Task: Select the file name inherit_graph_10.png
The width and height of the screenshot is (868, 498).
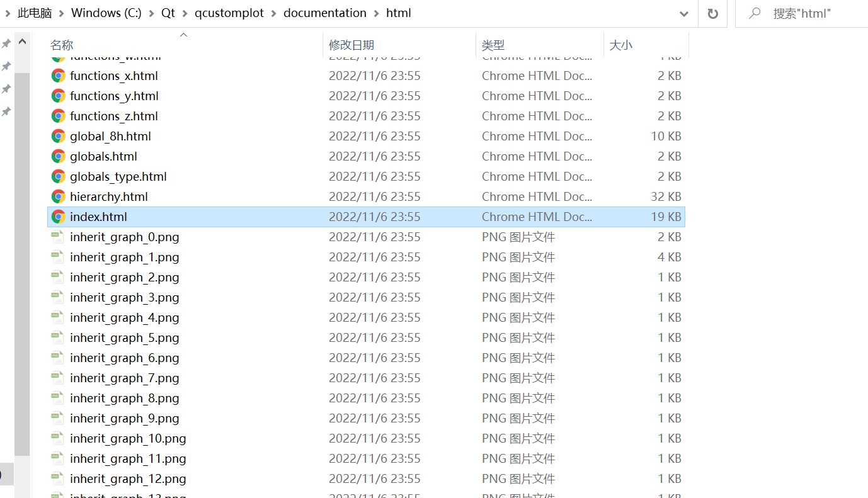Action: (128, 438)
